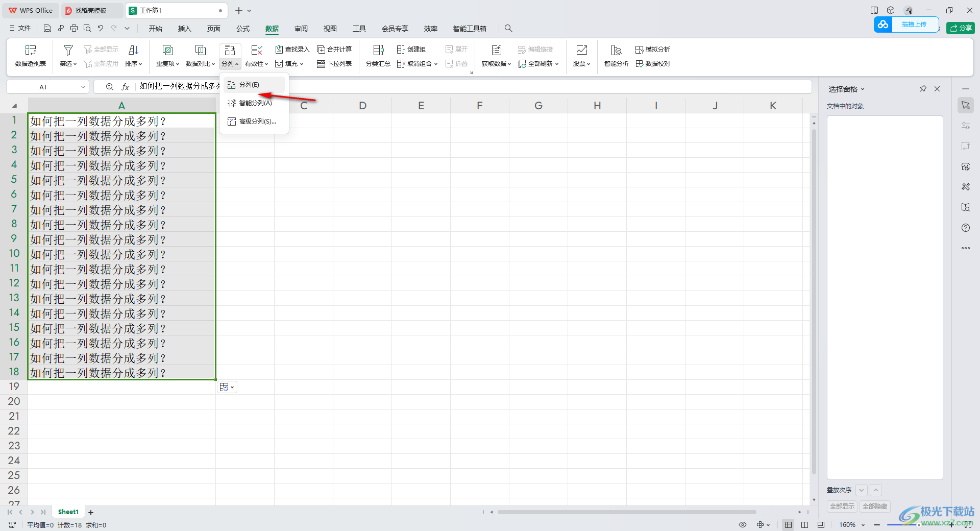Click the paste options icon below data
980x531 pixels.
tap(227, 387)
